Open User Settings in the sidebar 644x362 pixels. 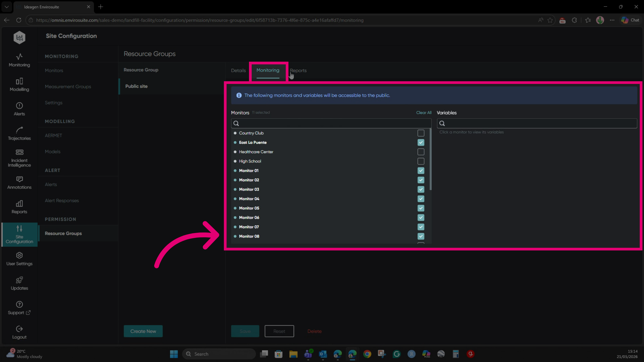[x=19, y=259]
